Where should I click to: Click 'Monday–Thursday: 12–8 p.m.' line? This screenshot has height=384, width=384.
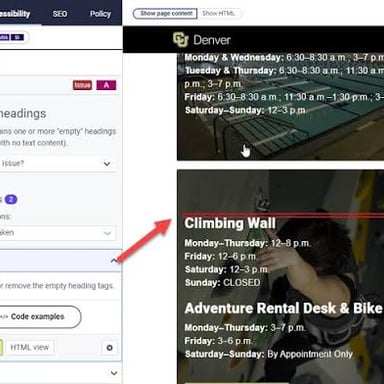click(247, 243)
